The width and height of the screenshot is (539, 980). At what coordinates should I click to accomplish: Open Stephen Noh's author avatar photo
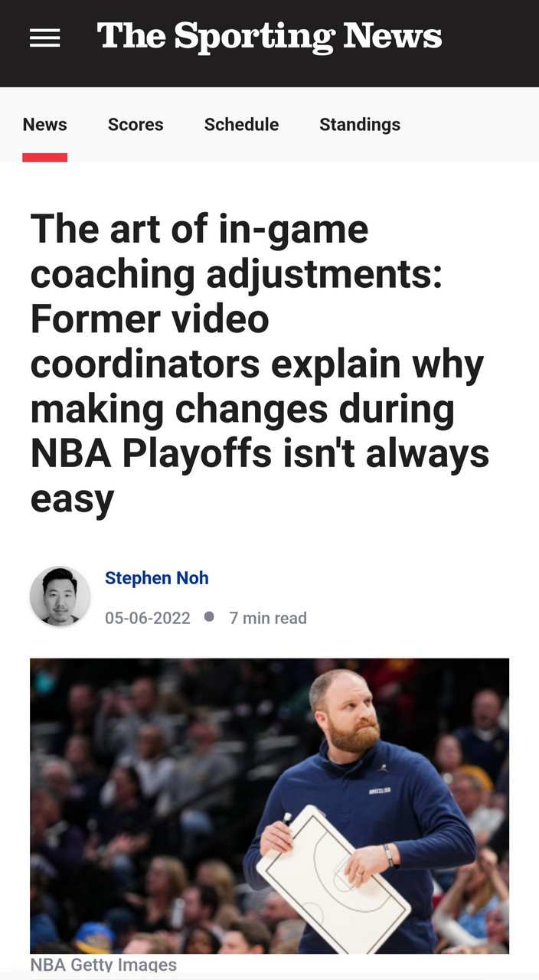pyautogui.click(x=60, y=597)
